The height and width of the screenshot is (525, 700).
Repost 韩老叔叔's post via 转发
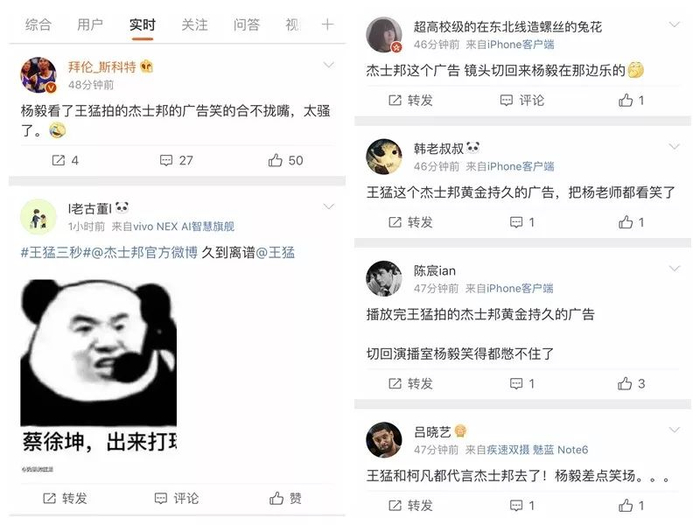click(x=410, y=222)
